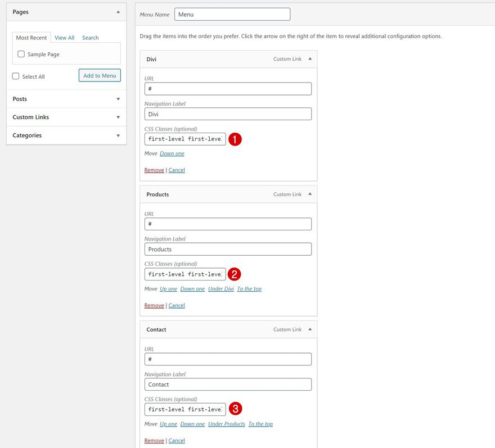Screen dimensions: 495x448
Task: Collapse the Products menu item options
Action: pyautogui.click(x=309, y=194)
